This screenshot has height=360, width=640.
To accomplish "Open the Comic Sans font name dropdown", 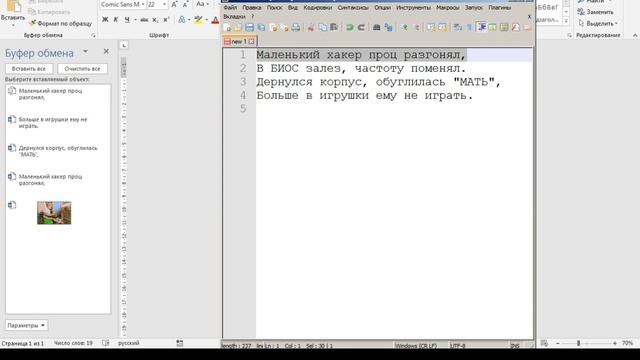I will tap(143, 4).
